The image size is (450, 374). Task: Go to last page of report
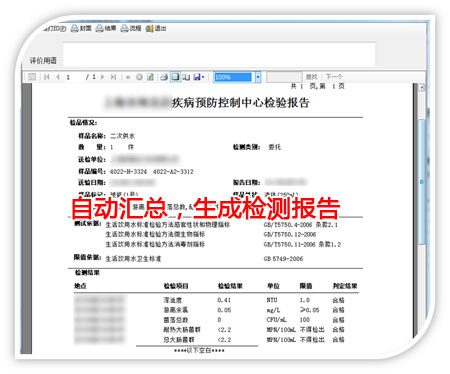point(113,77)
